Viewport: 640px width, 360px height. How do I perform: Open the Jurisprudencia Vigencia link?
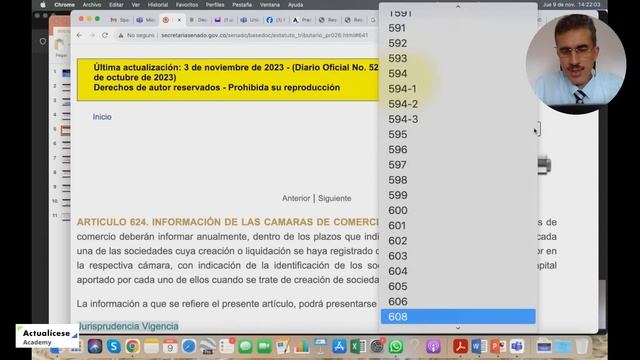click(128, 326)
